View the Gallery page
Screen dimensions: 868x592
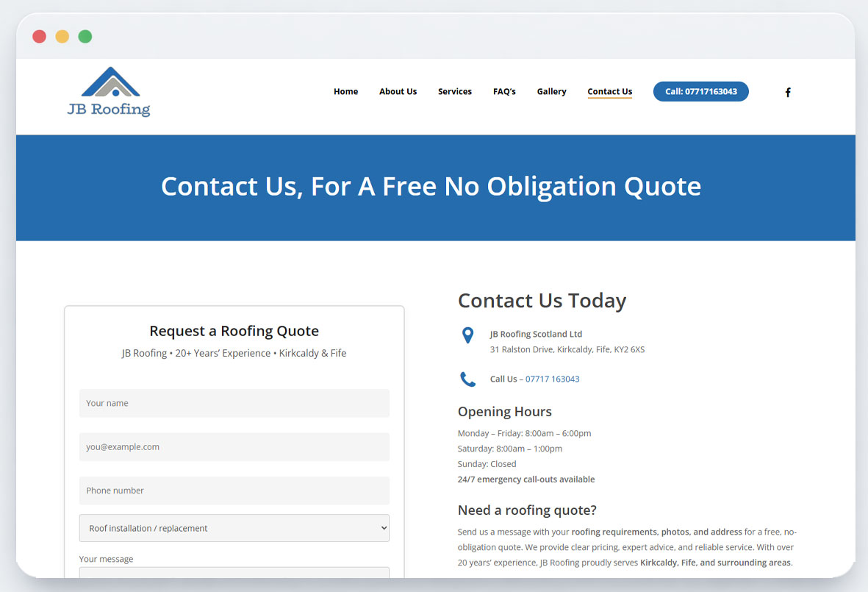pyautogui.click(x=551, y=92)
